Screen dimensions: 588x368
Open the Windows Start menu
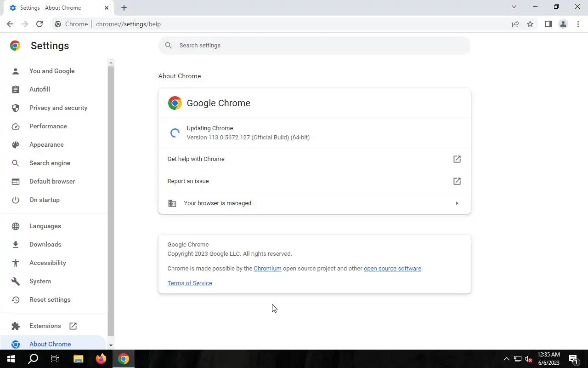tap(11, 359)
